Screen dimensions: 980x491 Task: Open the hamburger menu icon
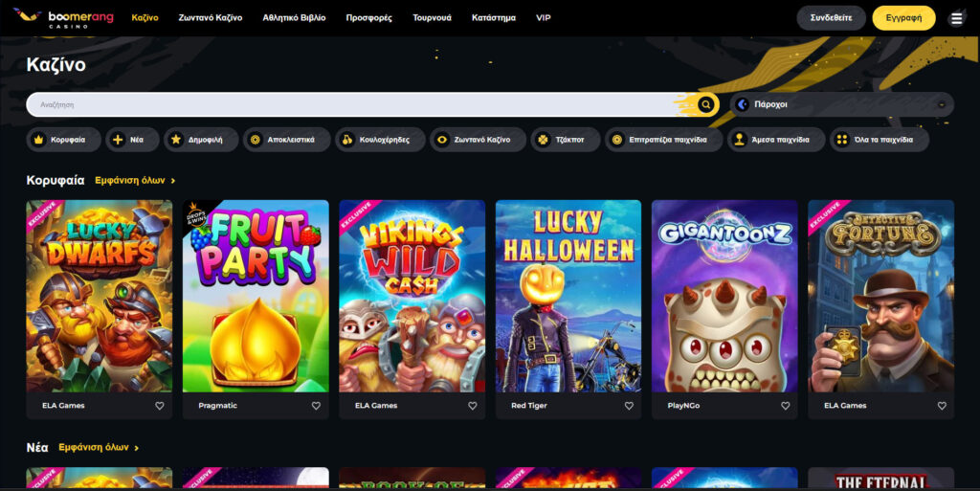956,18
